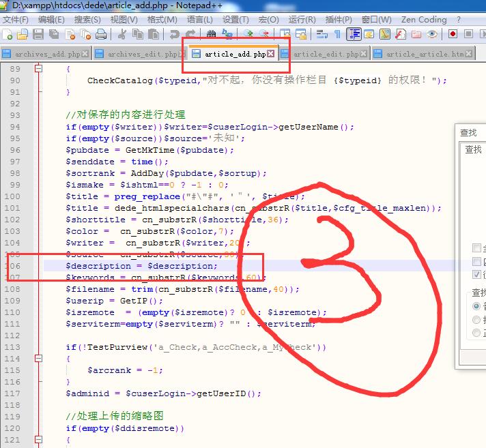This screenshot has width=486, height=448.
Task: Switch to the 查找 tab in Find dialog
Action: tap(473, 149)
